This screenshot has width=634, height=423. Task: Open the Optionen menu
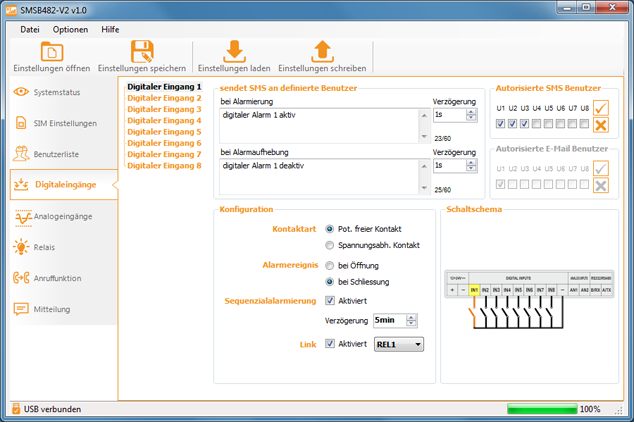coord(70,29)
